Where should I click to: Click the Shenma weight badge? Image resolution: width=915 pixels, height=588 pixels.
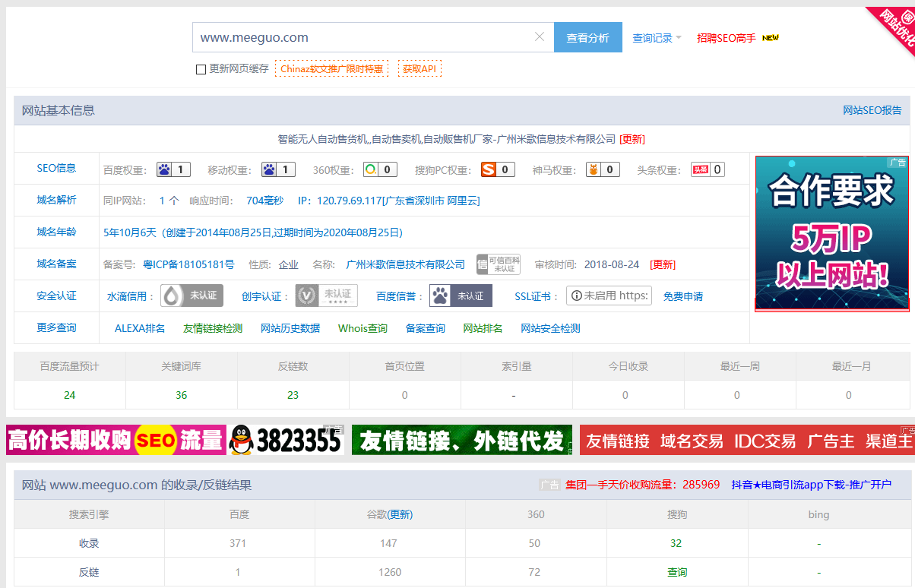[603, 169]
